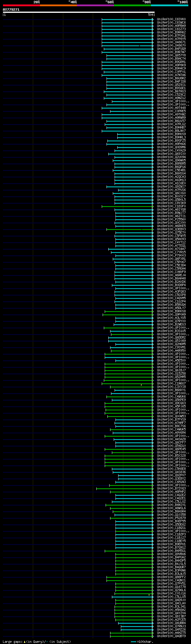Click the green alignment bar for UniRef100_C1EGF0
The width and height of the screenshot is (191, 644).
(x=128, y=206)
